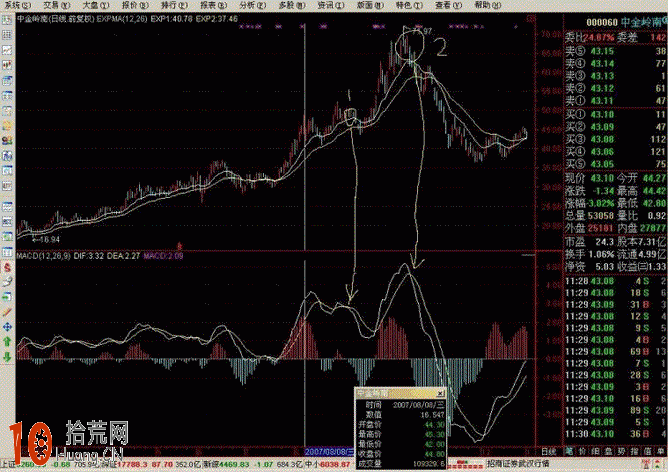Click the 卖③ 43.13 order row
Viewport: 668px width, 472px height.
[616, 76]
